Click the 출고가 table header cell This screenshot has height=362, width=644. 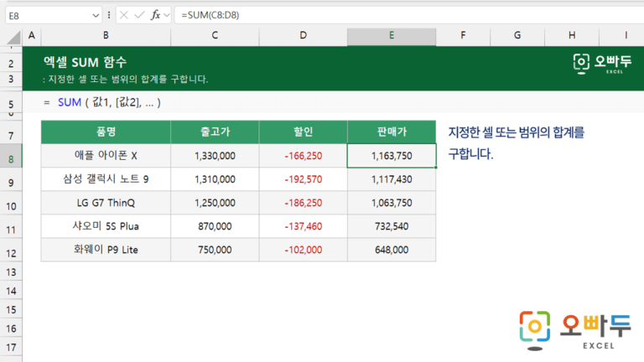point(215,132)
